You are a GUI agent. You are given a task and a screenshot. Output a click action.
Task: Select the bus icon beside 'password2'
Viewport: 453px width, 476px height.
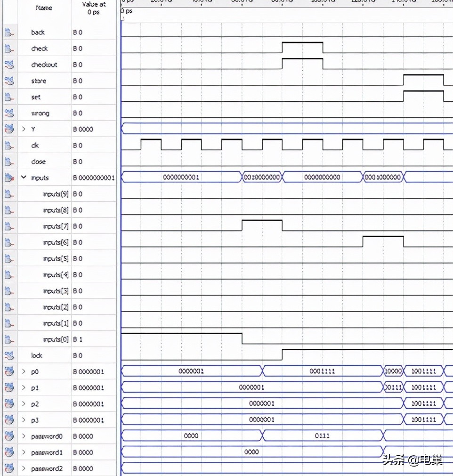coord(9,468)
